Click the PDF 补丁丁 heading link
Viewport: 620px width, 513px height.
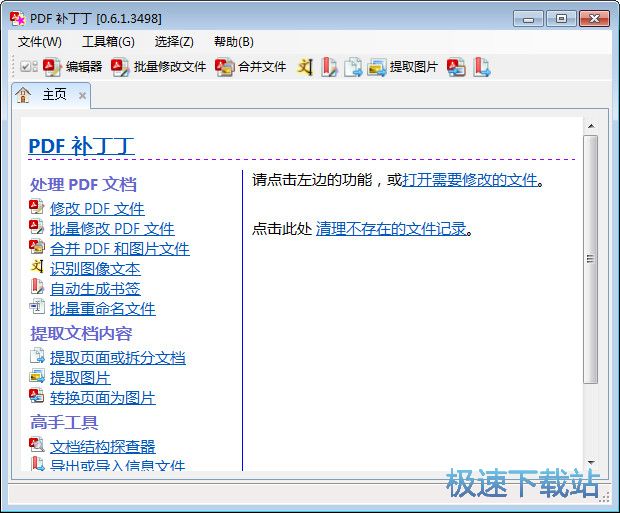click(x=81, y=146)
